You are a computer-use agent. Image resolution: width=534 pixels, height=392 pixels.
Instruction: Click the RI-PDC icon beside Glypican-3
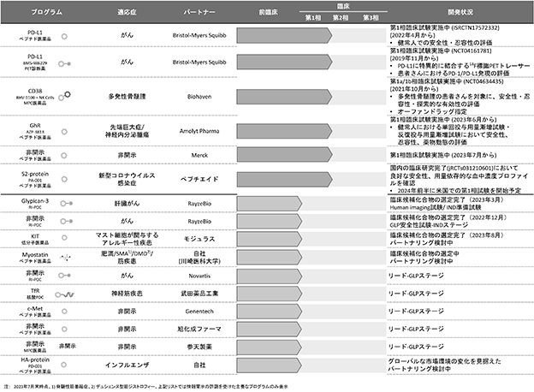pyautogui.click(x=67, y=204)
